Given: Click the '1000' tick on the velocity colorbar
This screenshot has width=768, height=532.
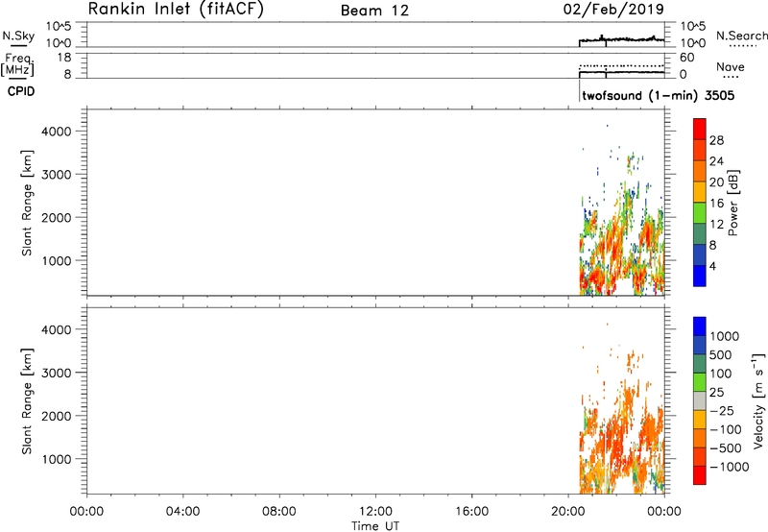Looking at the screenshot, I should [x=725, y=336].
